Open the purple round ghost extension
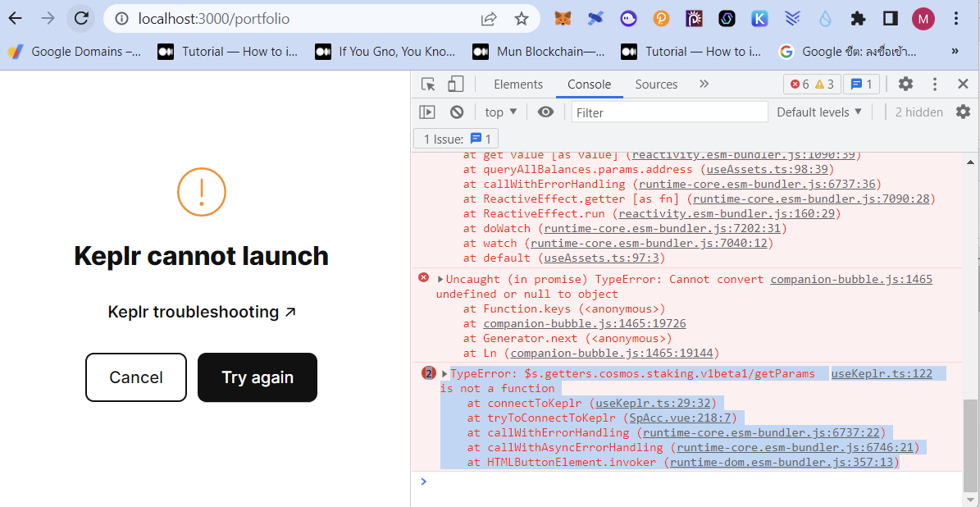 [x=628, y=19]
